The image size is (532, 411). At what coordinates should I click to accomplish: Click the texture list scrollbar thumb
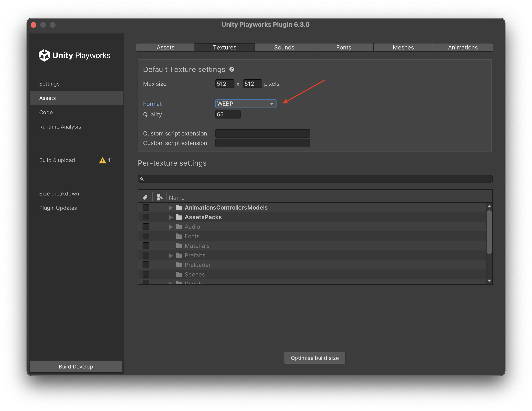489,232
